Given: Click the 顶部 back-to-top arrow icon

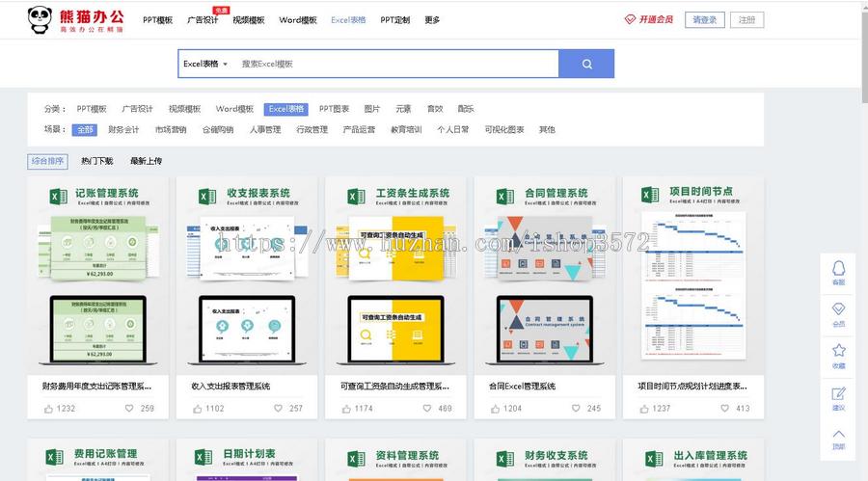Looking at the screenshot, I should coord(839,434).
